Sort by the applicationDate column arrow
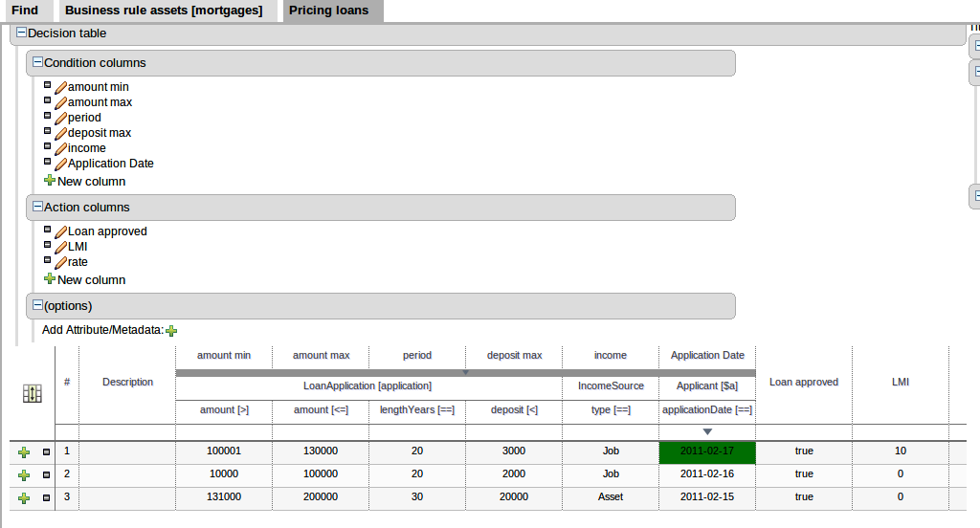 point(707,431)
